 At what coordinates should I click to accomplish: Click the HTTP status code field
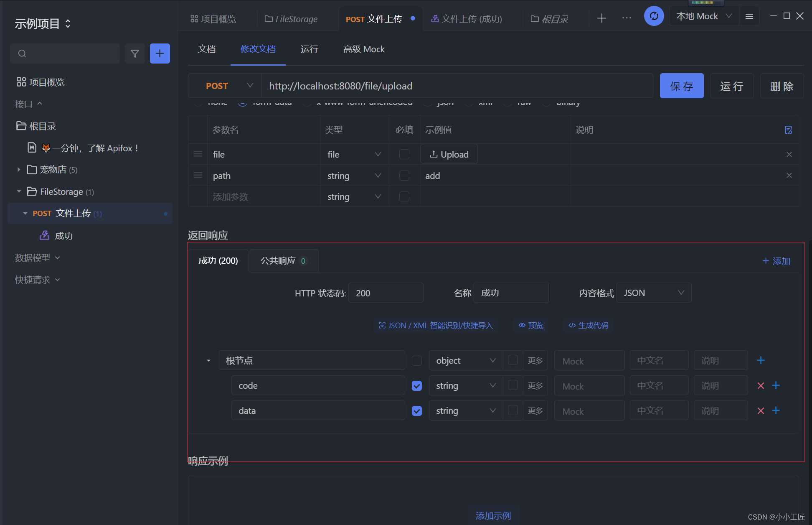(x=386, y=293)
